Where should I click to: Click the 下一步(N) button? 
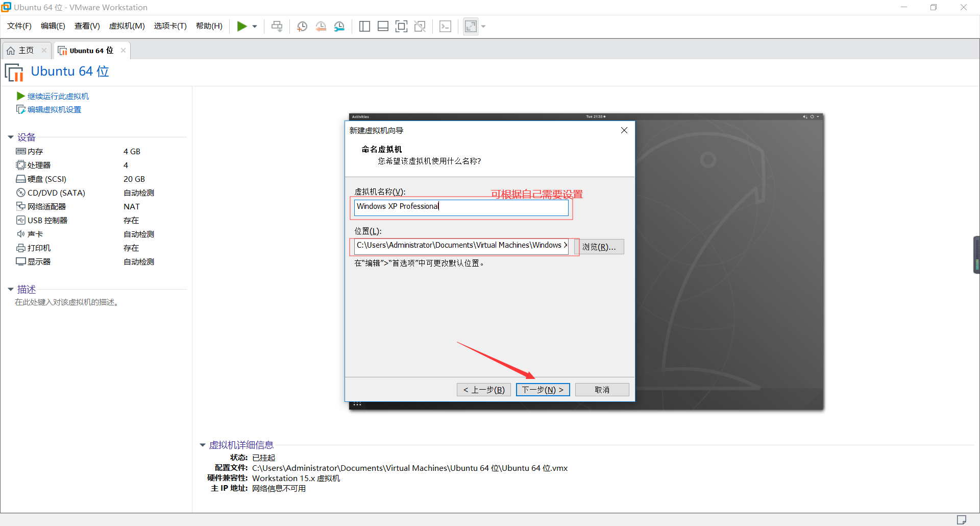coord(543,390)
